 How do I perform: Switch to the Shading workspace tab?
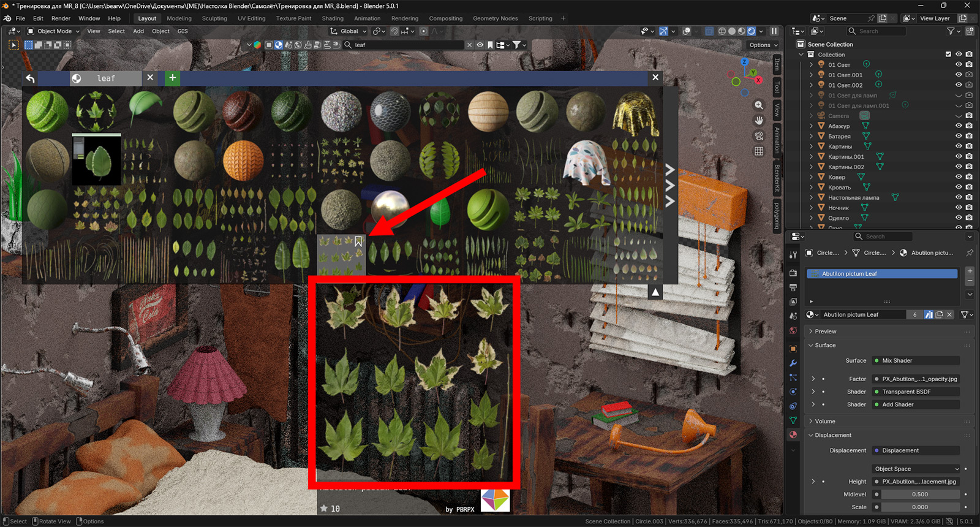(333, 18)
